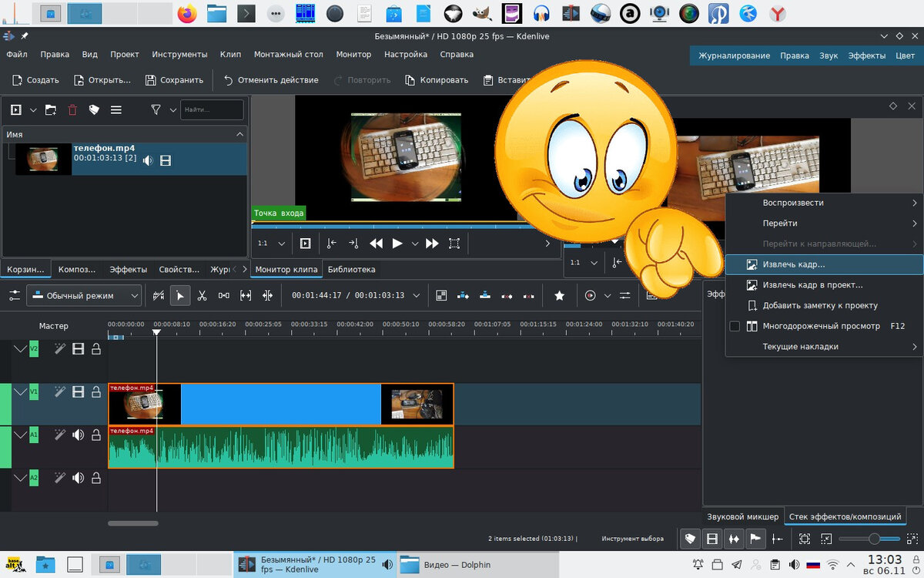Delete the selected clip with the red trash icon
This screenshot has width=924, height=578.
pyautogui.click(x=72, y=110)
